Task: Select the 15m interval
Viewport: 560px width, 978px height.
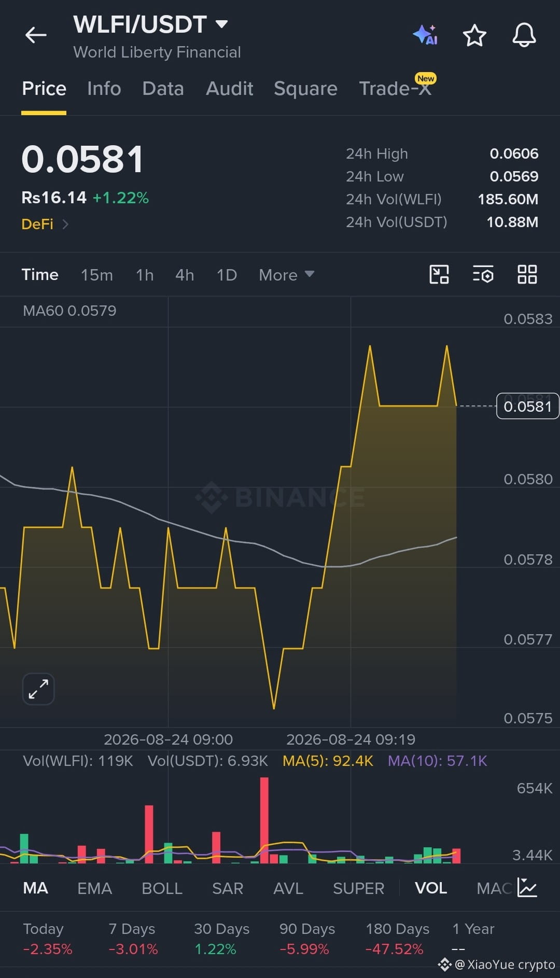Action: 97,275
